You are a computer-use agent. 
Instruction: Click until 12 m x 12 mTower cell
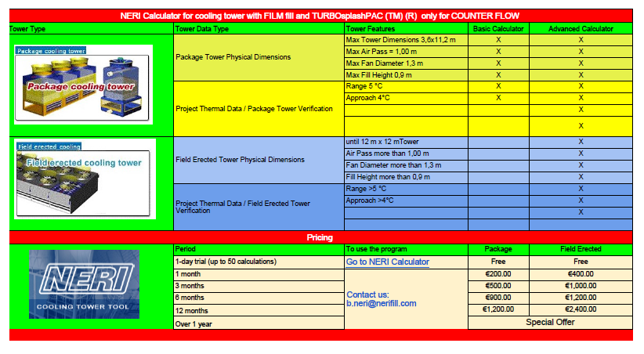pos(406,142)
